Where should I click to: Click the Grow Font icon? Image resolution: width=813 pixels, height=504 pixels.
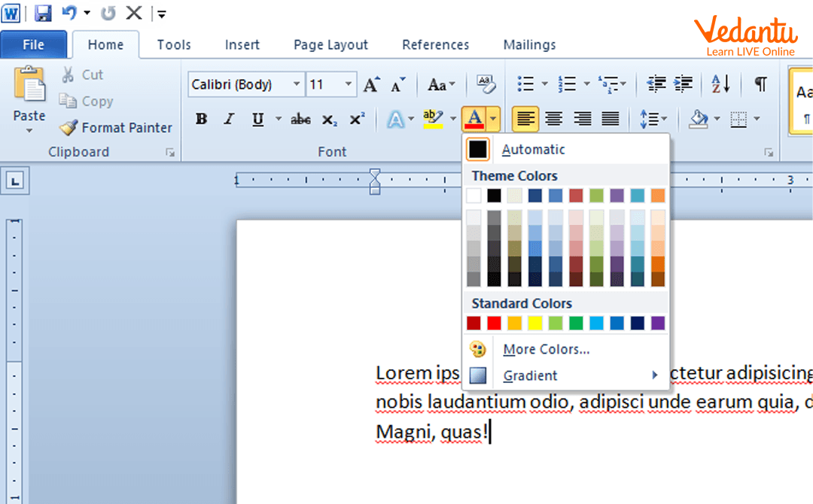371,85
